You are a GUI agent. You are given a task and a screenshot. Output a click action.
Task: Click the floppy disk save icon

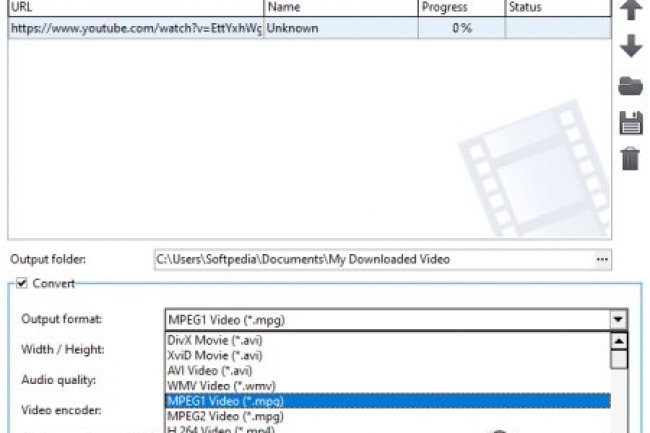630,122
